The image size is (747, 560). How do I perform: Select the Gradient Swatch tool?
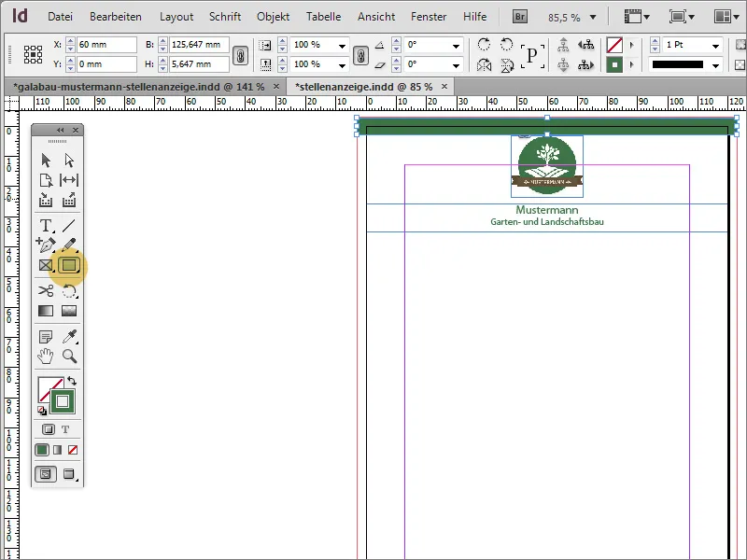pos(46,311)
